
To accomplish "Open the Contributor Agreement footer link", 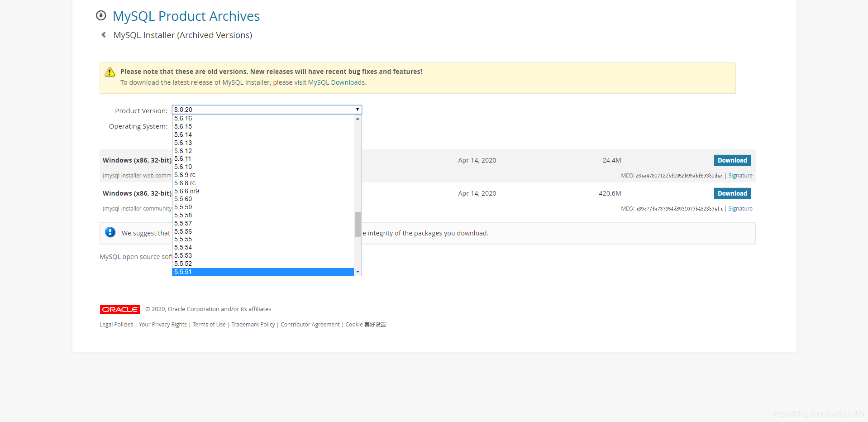I will 310,325.
